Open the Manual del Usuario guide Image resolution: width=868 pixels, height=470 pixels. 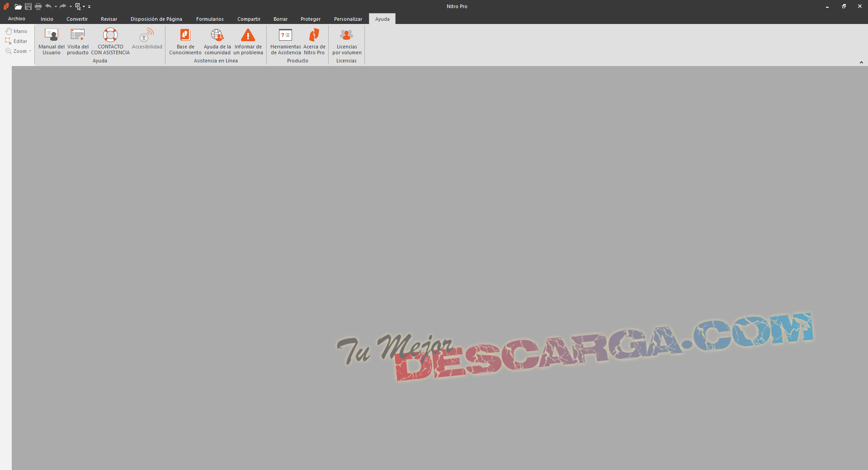(52, 42)
